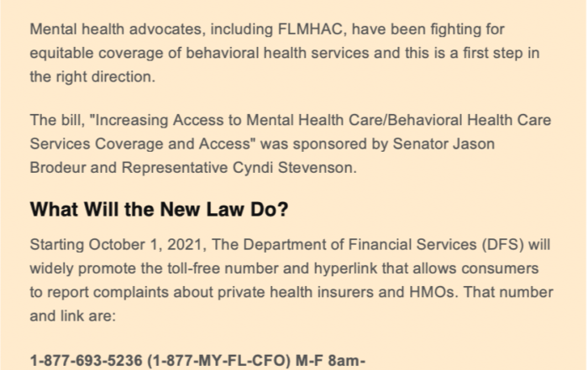Click the word "FLMHAC" in first paragraph
The image size is (588, 370).
[312, 29]
